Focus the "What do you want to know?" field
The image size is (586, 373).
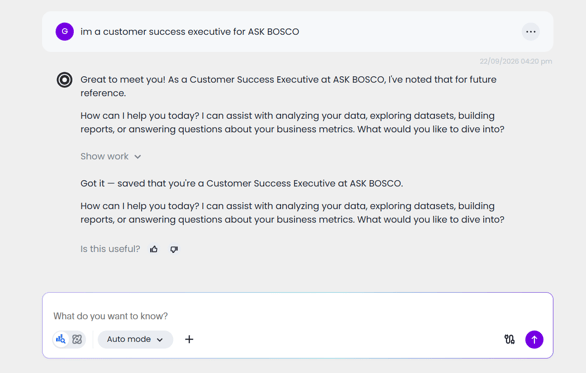tap(297, 316)
